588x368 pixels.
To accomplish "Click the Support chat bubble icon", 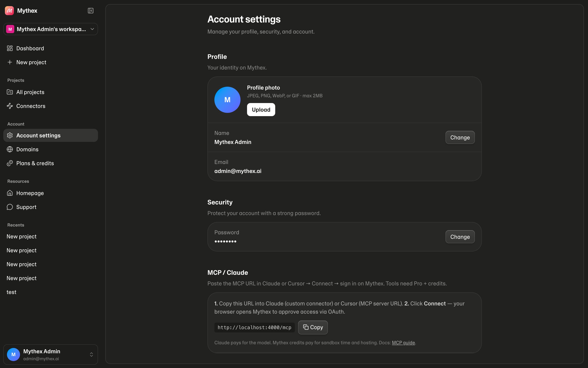I will (x=10, y=207).
